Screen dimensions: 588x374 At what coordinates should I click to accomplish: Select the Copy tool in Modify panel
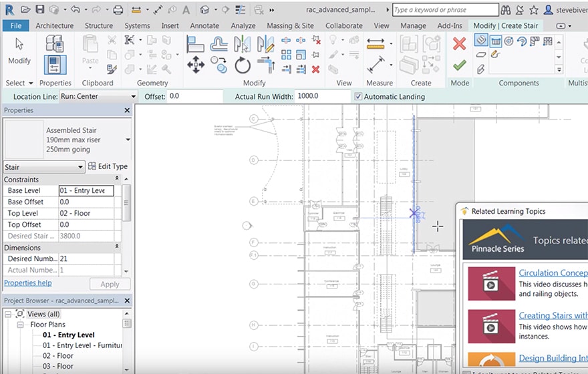click(x=218, y=65)
